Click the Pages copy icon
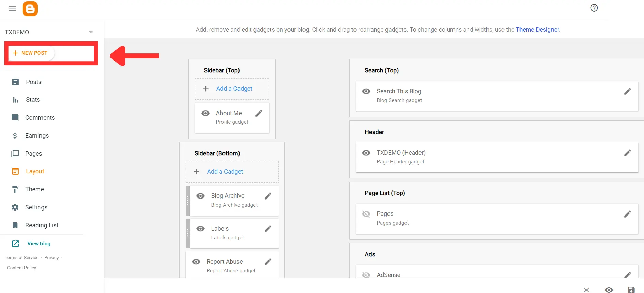 [15, 154]
